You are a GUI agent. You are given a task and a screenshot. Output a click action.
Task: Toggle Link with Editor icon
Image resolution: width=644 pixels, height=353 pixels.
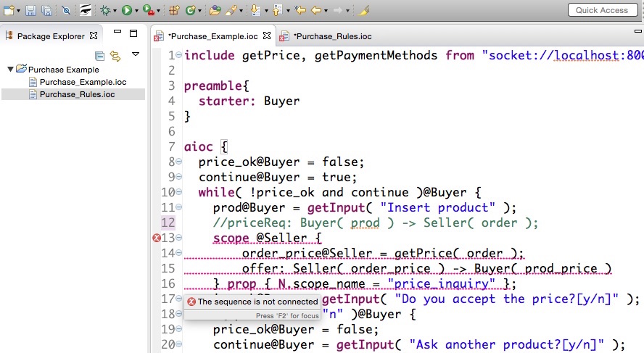115,56
